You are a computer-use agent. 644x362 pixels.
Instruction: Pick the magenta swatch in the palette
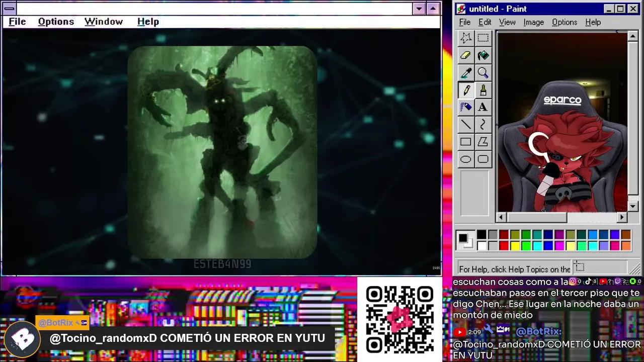pos(559,246)
